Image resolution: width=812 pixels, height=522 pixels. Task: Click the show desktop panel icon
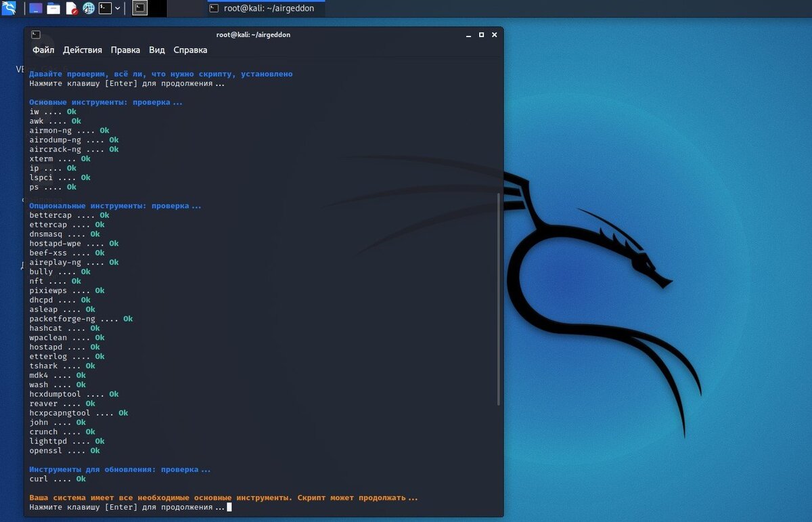pyautogui.click(x=36, y=9)
